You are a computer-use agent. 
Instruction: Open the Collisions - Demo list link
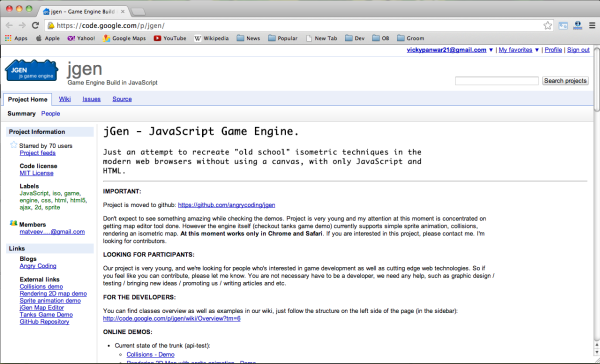tap(150, 355)
